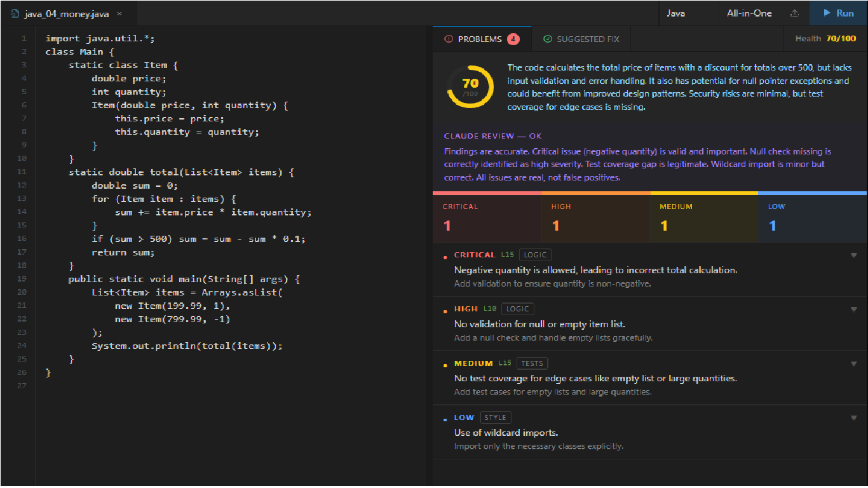Click 'static class Item {' declaration
The height and width of the screenshot is (488, 868).
click(x=123, y=65)
